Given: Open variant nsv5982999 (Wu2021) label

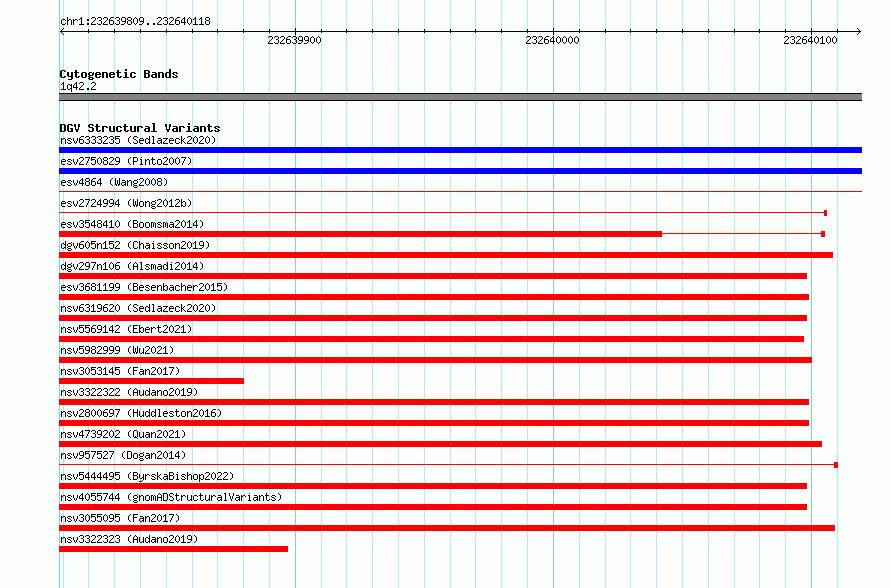Looking at the screenshot, I should click(x=117, y=350).
